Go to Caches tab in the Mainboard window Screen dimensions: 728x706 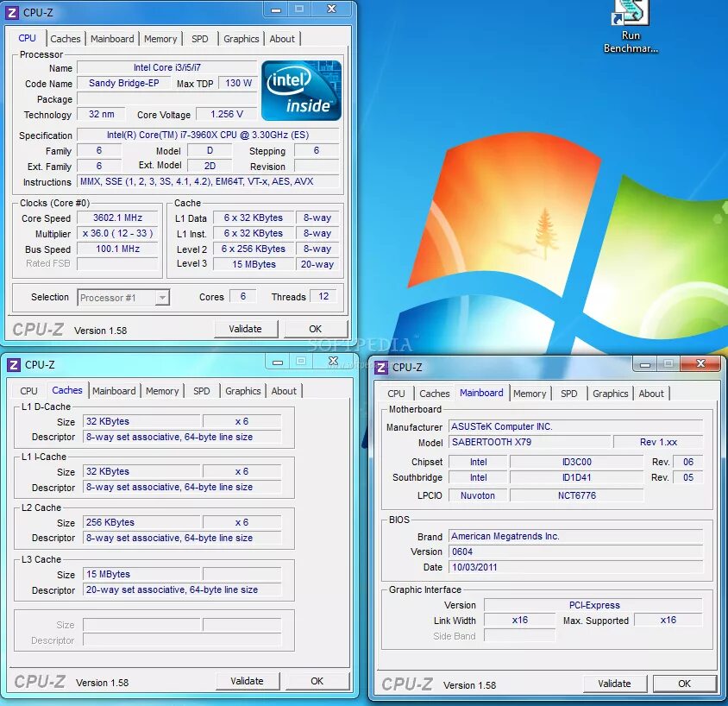(435, 394)
